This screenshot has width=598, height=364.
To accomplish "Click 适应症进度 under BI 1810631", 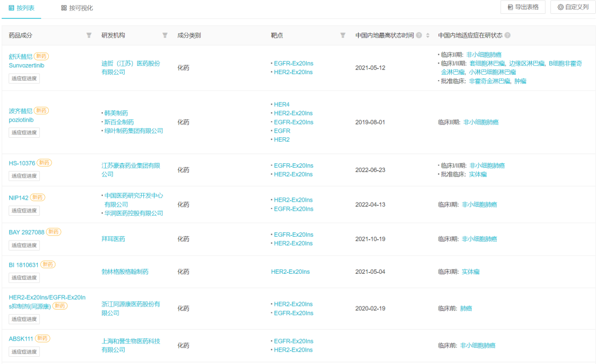I will coord(24,278).
